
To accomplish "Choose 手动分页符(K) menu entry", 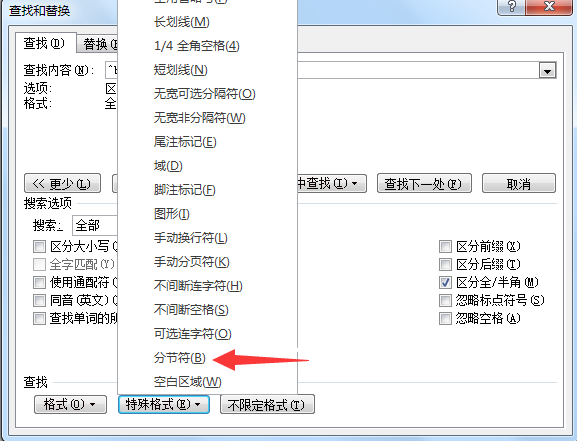I will [191, 262].
